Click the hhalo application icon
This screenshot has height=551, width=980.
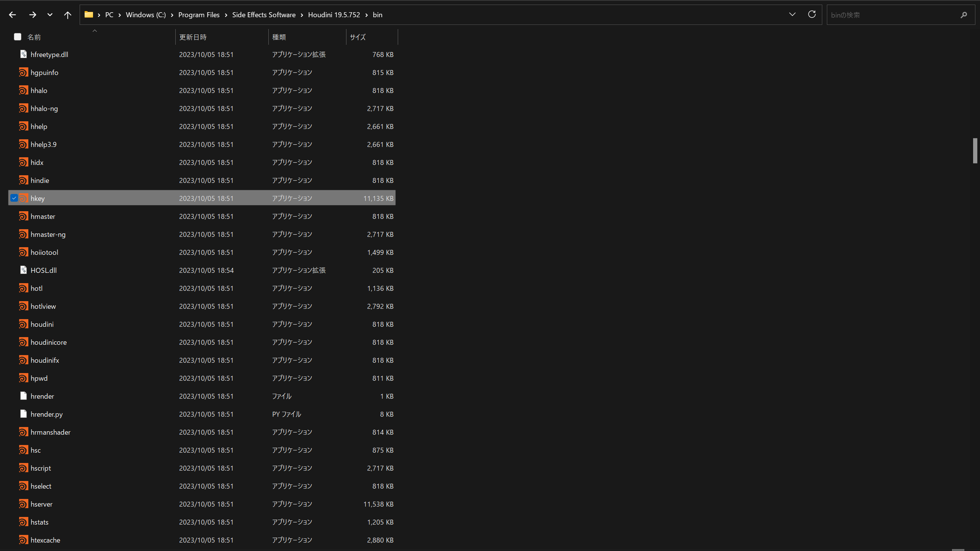coord(23,90)
